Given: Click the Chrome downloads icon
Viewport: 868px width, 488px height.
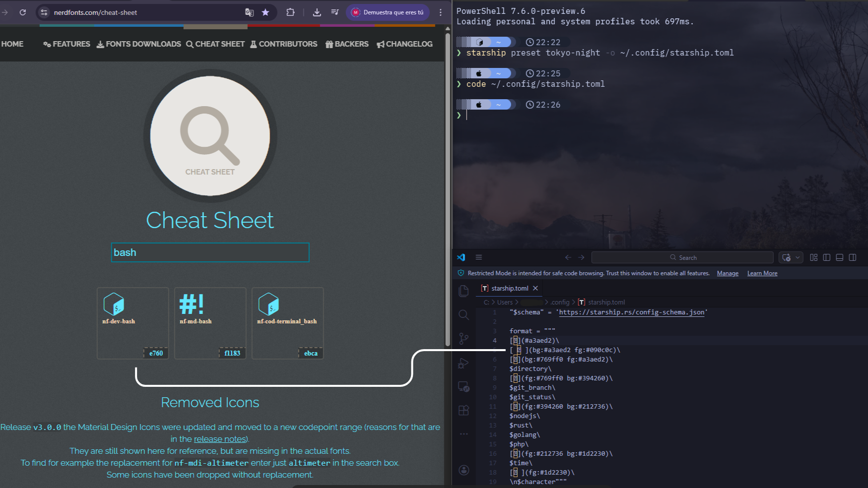Looking at the screenshot, I should point(317,12).
